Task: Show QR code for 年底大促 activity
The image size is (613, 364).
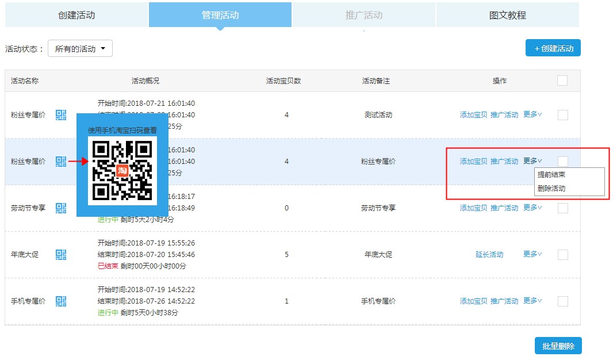Action: point(60,255)
